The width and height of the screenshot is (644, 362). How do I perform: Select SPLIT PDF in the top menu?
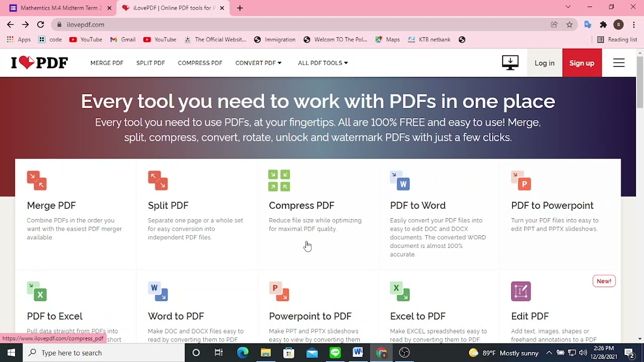[x=150, y=63]
